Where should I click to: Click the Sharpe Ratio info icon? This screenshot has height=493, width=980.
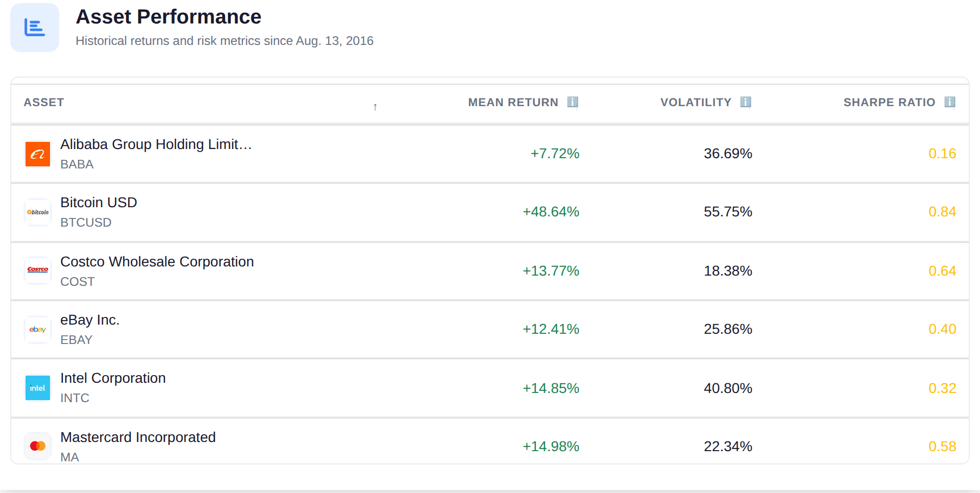pos(950,102)
